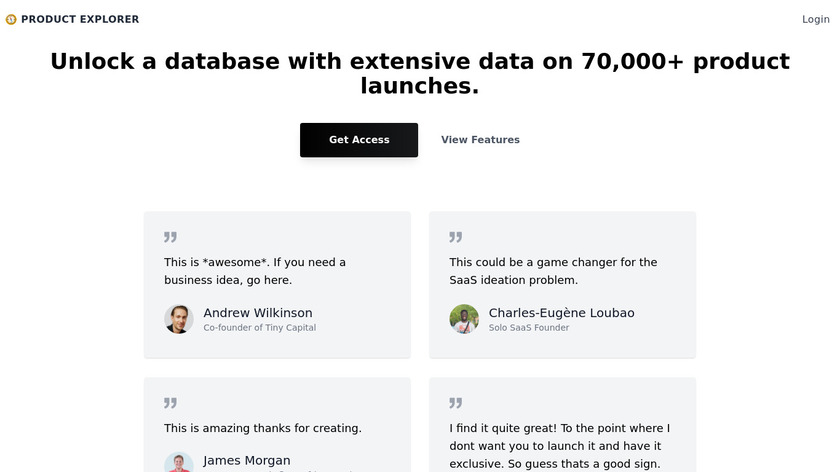Screen dimensions: 840x472
Task: Select the name Andrew Wilkinson
Action: click(258, 313)
